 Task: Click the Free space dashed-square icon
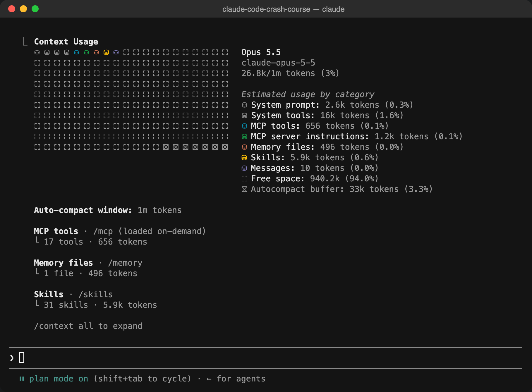(x=244, y=179)
